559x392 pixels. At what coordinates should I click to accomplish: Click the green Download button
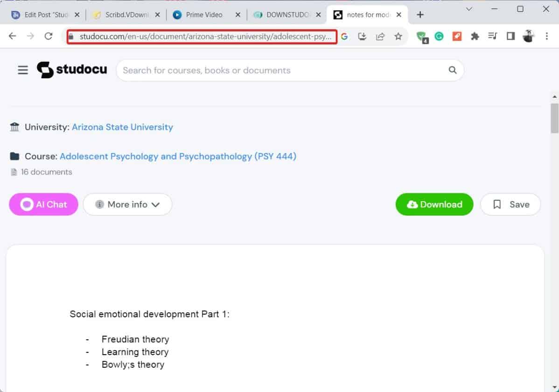434,204
